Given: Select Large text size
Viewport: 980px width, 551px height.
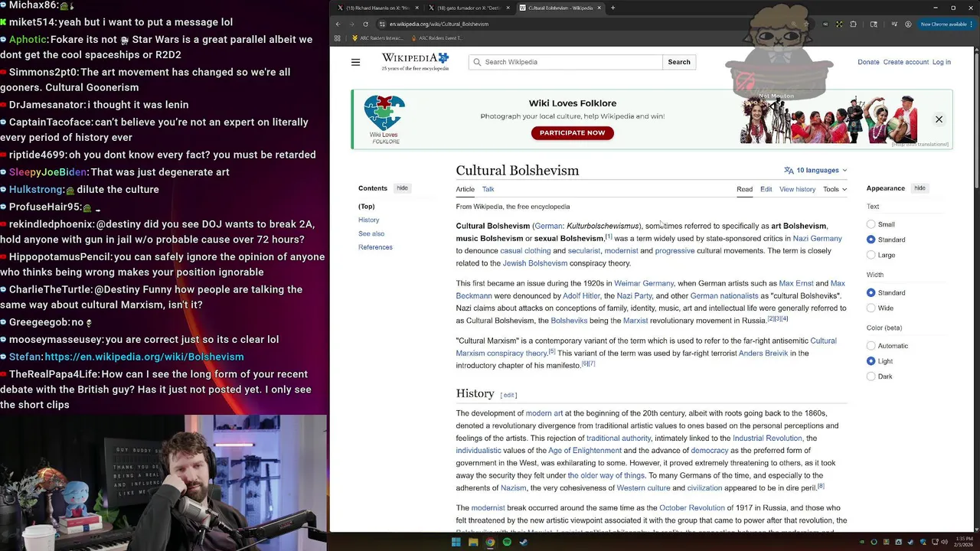Looking at the screenshot, I should coord(871,255).
